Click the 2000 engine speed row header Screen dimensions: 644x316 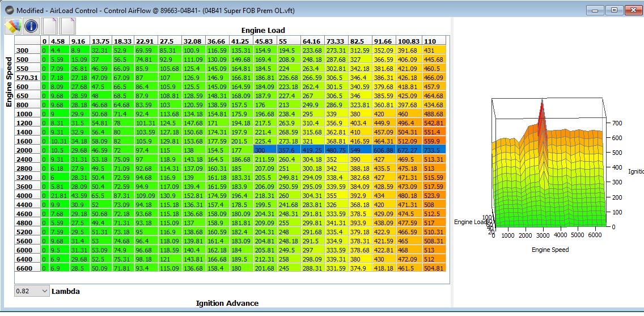28,150
